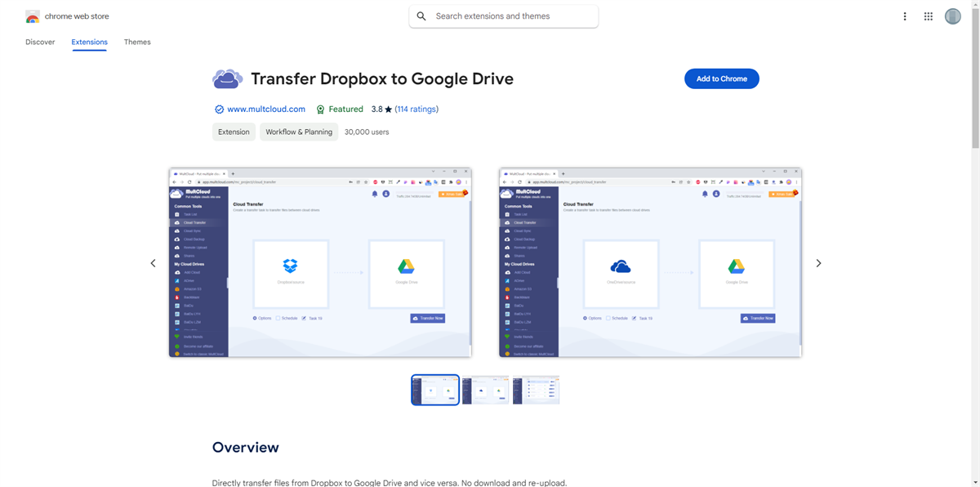Click the 30,000 users text
Screen dimensions: 980x487
(x=367, y=132)
